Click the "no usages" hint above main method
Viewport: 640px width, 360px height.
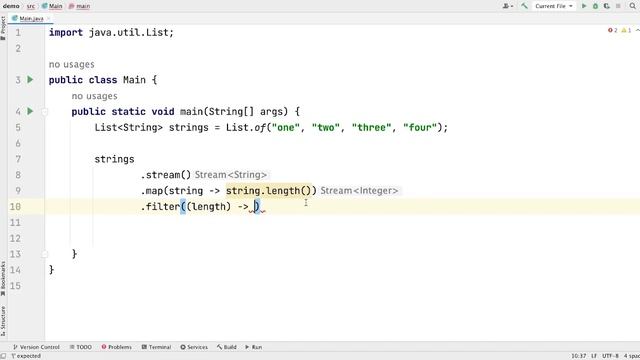(94, 96)
